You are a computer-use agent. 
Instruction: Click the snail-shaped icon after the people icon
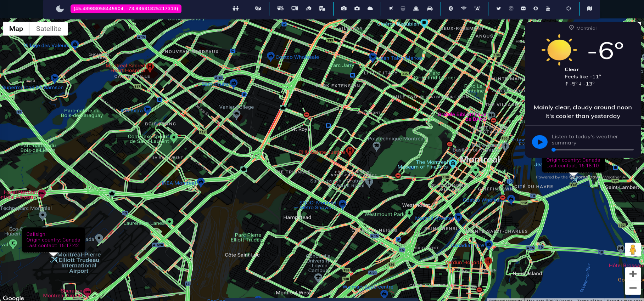click(x=258, y=8)
